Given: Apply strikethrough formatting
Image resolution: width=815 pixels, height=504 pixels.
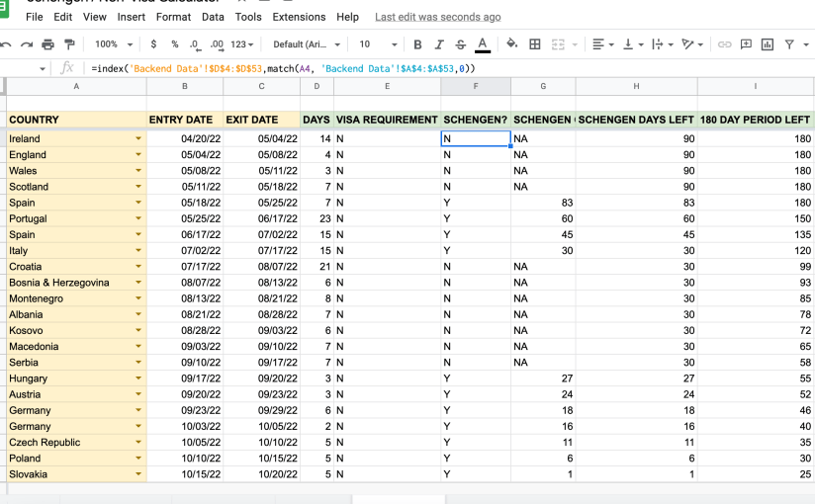Looking at the screenshot, I should 460,44.
